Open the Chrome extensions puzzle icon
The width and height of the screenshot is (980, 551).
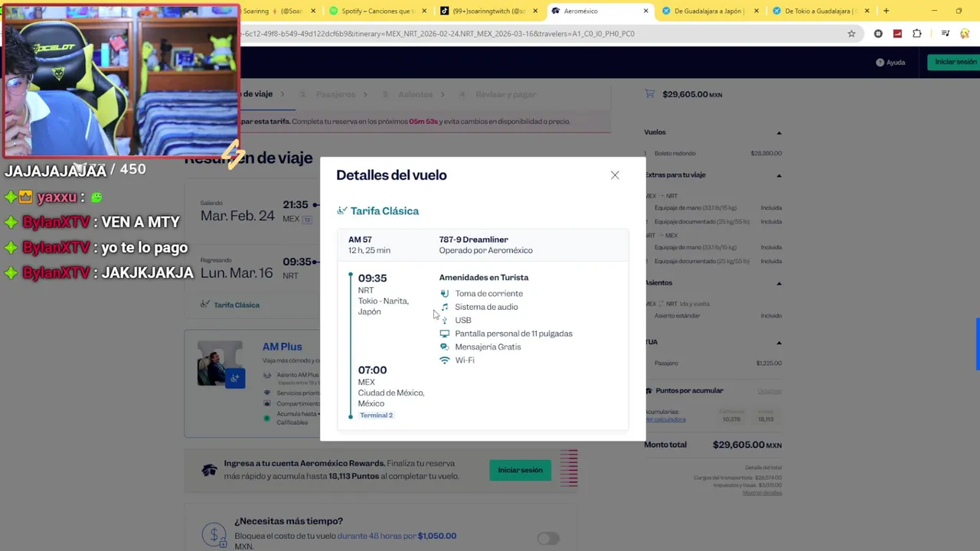916,34
